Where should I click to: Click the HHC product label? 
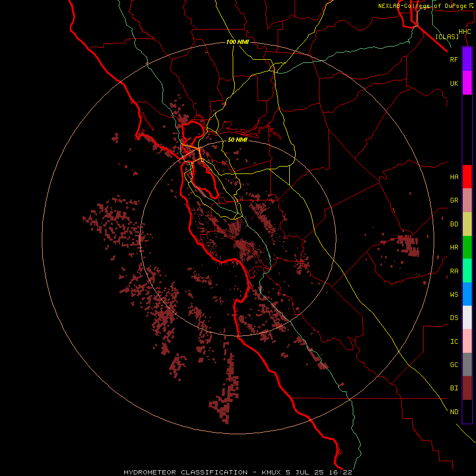tap(464, 32)
